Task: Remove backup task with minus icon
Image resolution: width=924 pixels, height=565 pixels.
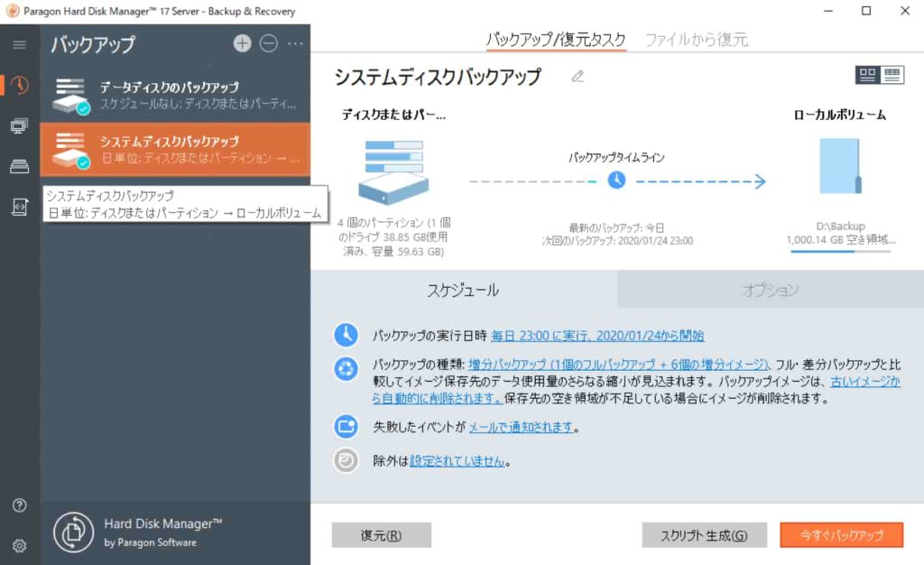Action: point(269,43)
